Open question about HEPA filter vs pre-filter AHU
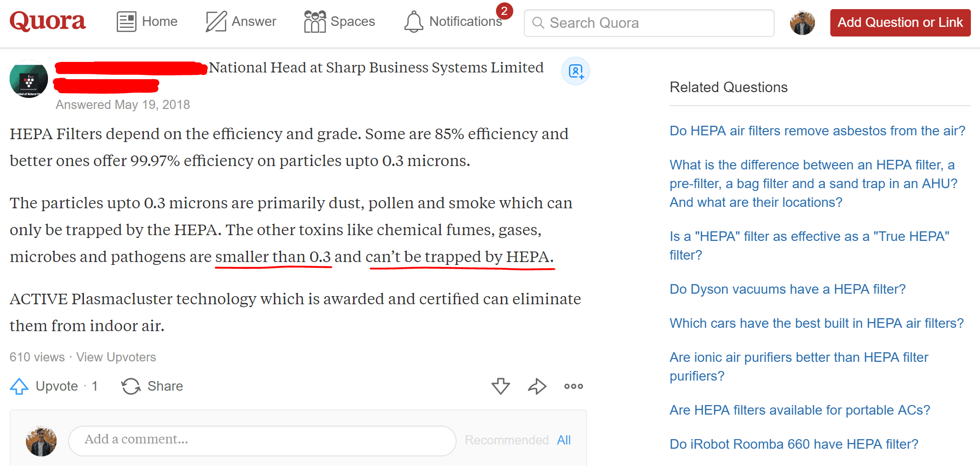This screenshot has height=466, width=980. pos(814,183)
